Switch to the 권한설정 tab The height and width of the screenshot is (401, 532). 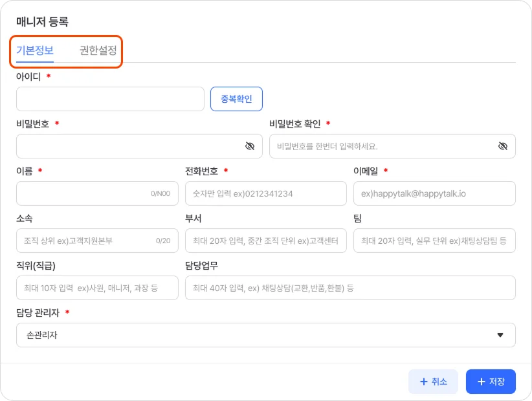98,51
